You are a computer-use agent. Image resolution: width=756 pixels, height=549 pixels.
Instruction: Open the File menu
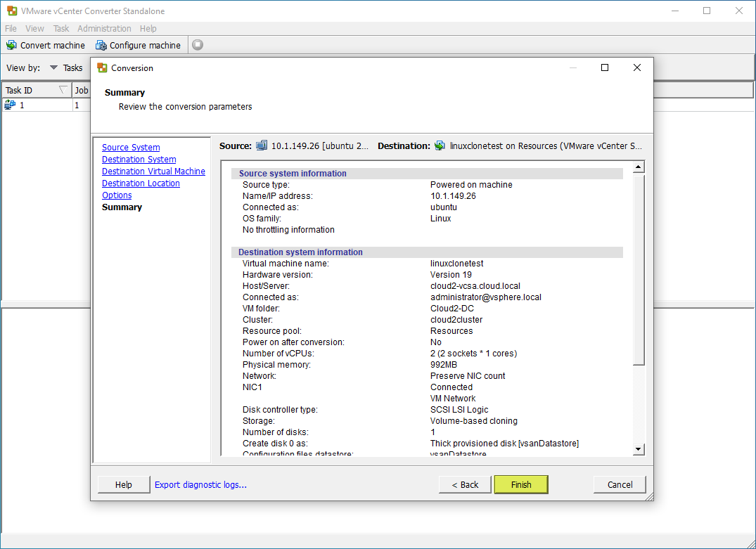click(11, 28)
